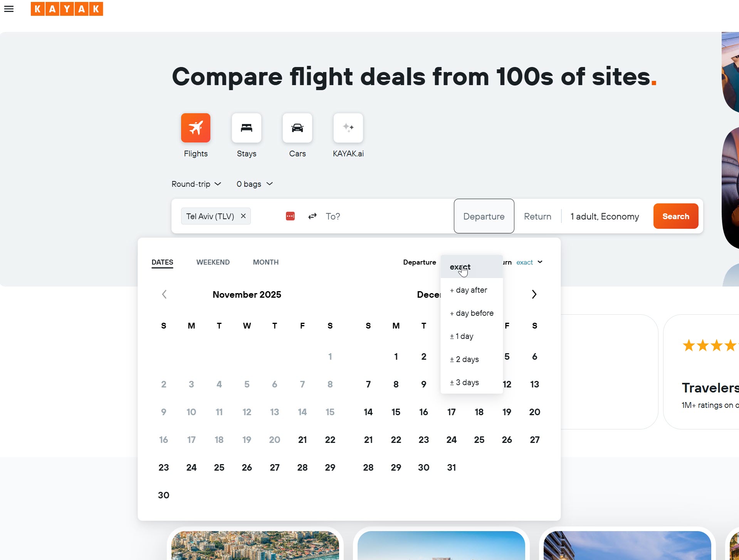The width and height of the screenshot is (739, 560).
Task: Select November 23 in the calendar
Action: 164,468
